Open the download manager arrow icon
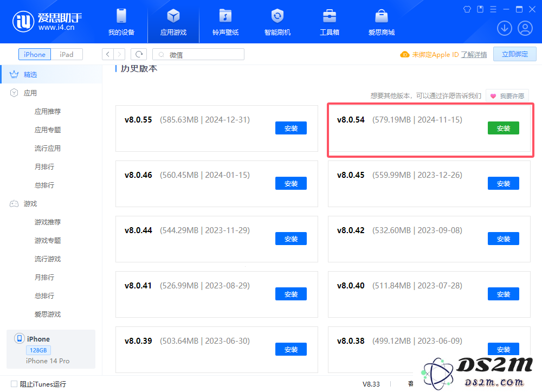The height and width of the screenshot is (392, 542). [x=504, y=28]
